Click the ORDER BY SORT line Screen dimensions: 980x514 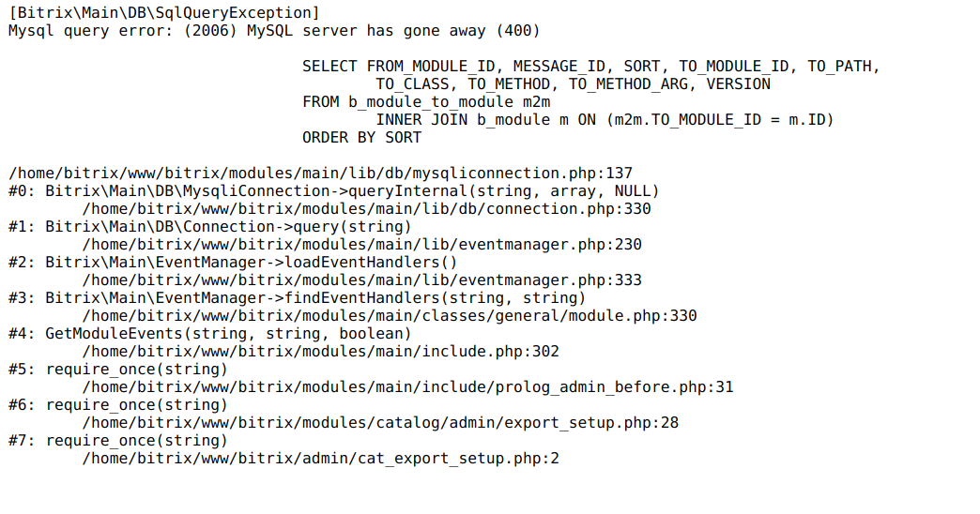tap(362, 137)
